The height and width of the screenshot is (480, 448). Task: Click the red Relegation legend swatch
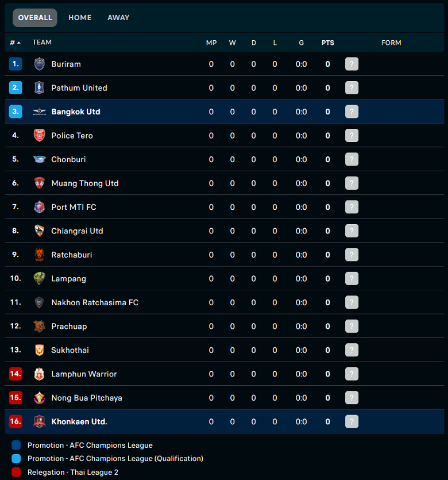(16, 472)
